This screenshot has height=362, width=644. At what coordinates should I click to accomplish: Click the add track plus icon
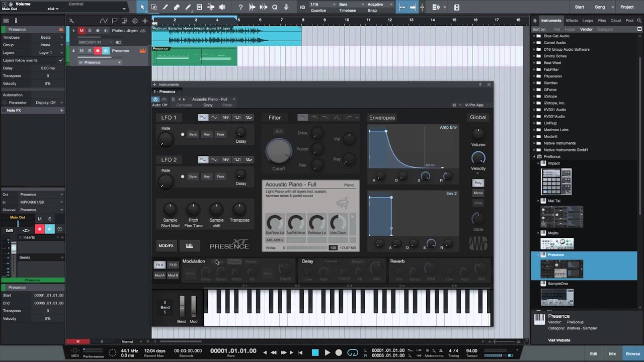145,21
